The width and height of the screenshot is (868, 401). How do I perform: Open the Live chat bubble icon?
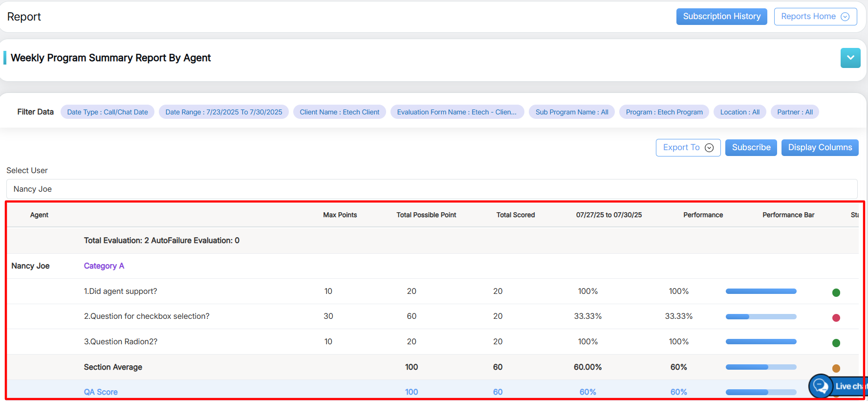[x=822, y=386]
